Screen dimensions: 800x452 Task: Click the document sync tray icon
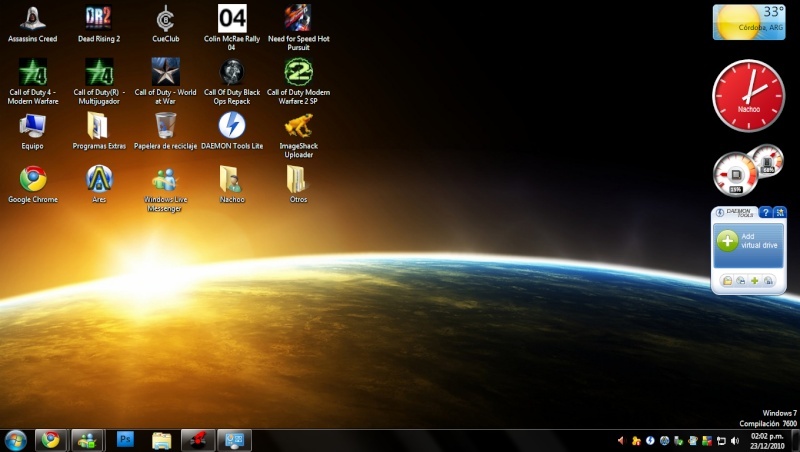click(x=693, y=440)
